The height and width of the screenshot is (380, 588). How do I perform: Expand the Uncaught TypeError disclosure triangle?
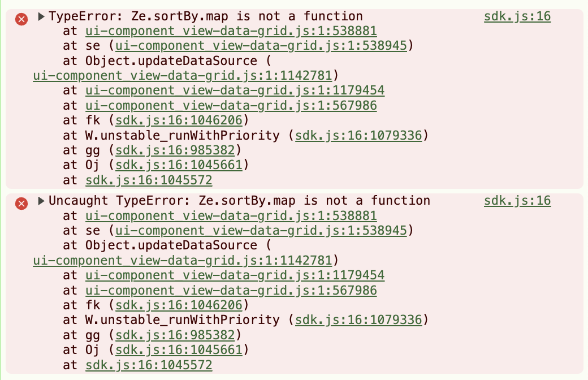[x=41, y=201]
